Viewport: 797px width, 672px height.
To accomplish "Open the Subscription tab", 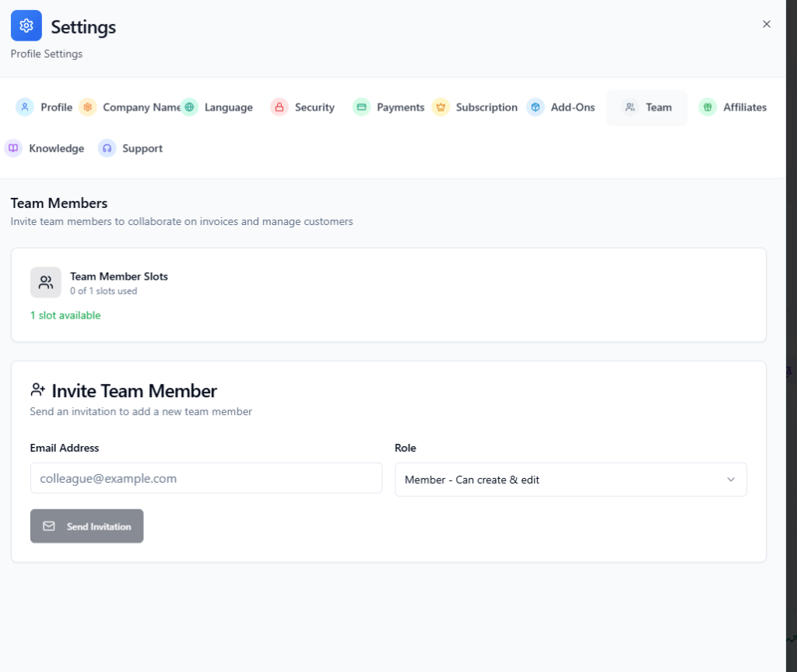I will (475, 107).
